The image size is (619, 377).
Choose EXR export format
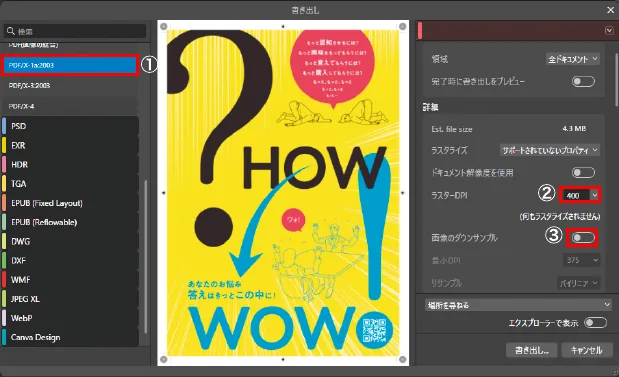tap(70, 145)
